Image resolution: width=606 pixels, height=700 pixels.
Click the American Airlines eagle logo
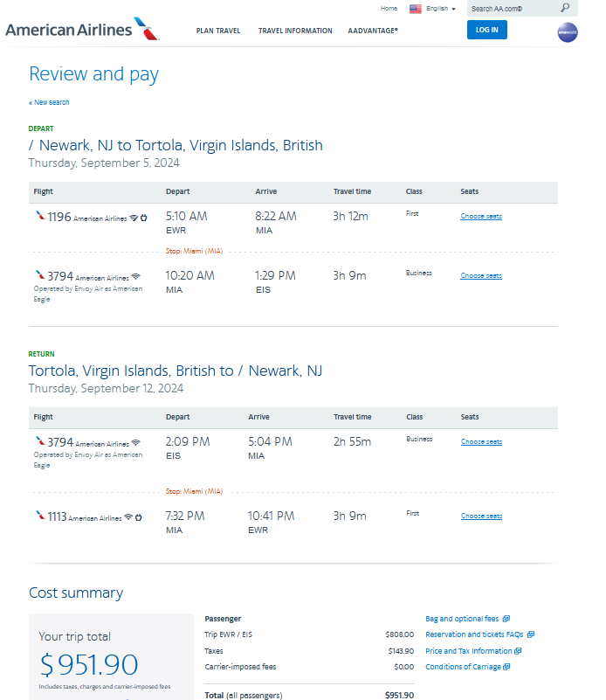tap(142, 27)
